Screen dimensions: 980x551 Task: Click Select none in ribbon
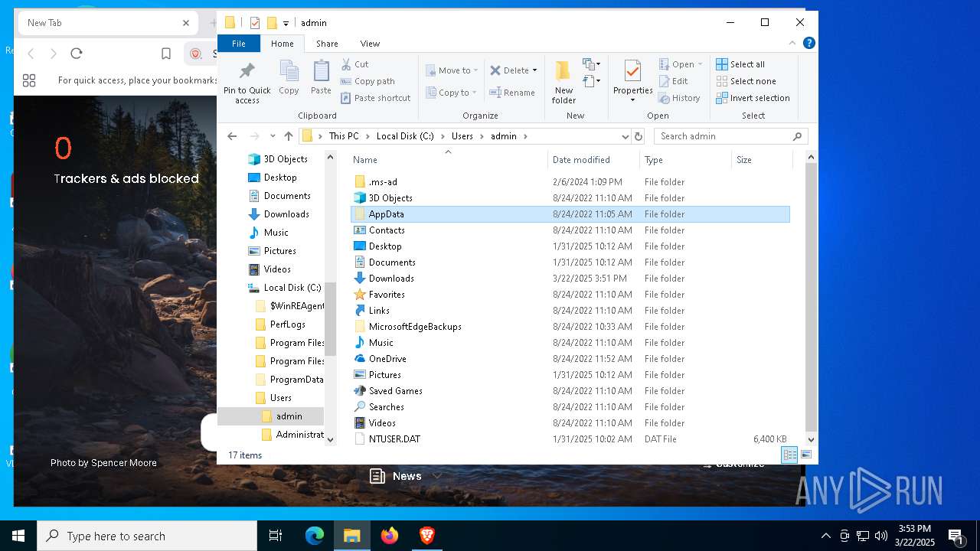(746, 81)
